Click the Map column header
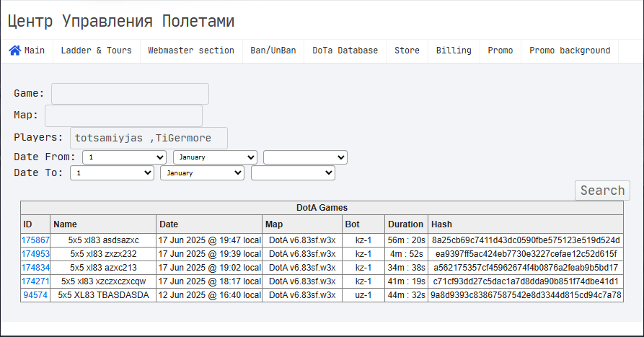Image resolution: width=644 pixels, height=337 pixels. coord(302,224)
